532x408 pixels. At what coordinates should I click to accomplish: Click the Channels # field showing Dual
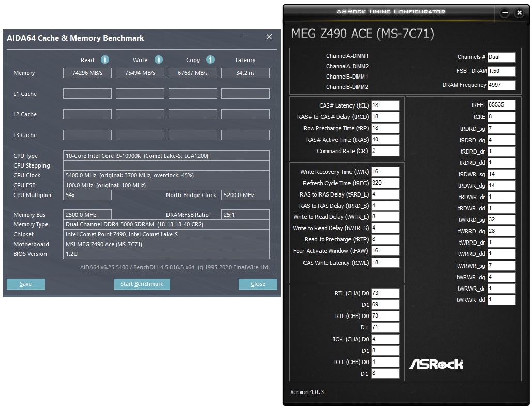coord(501,57)
